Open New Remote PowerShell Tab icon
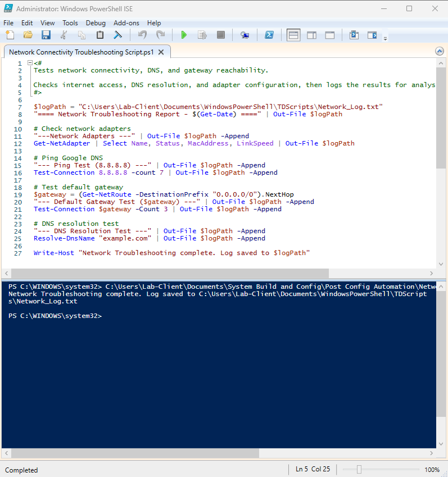Screen dimensions: 448x477 tap(245, 35)
